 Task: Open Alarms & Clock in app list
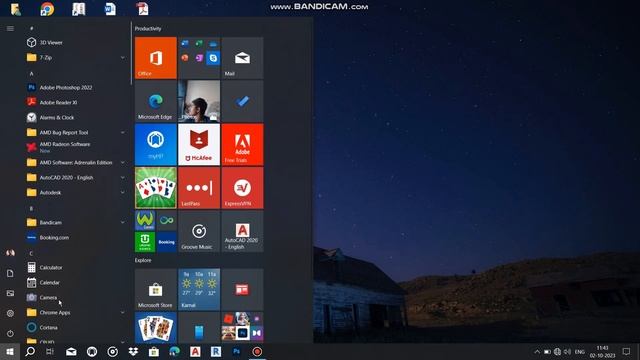pos(76,118)
